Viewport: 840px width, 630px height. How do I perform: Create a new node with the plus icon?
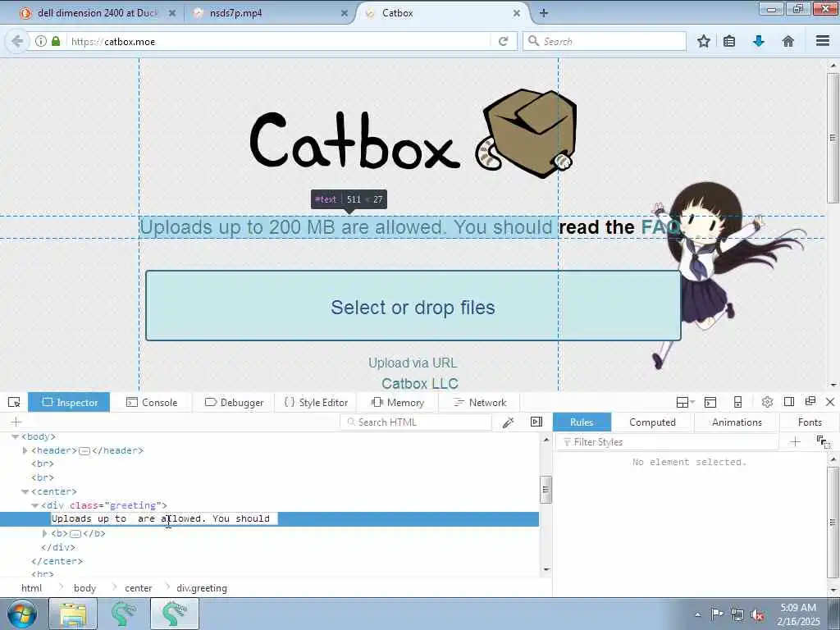(x=16, y=422)
